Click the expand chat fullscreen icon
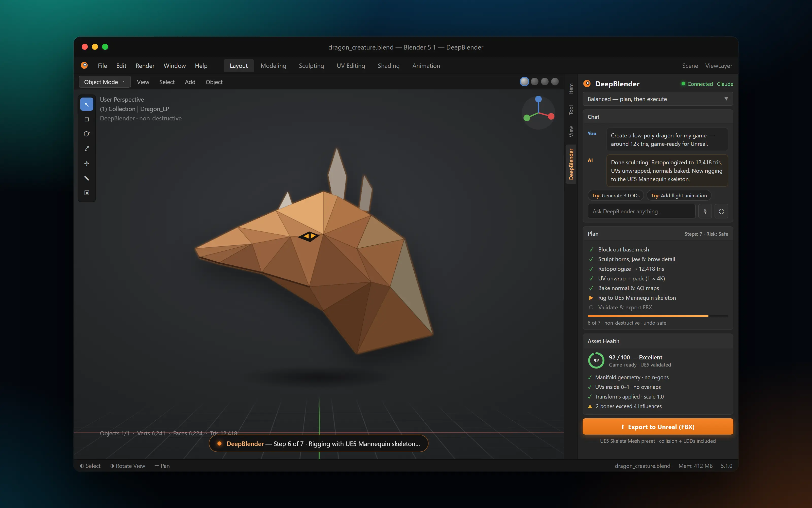Screen dimensions: 812x508 721,211
